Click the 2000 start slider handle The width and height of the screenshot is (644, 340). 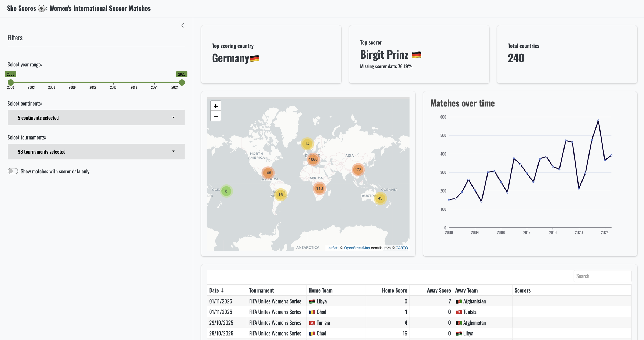(11, 82)
